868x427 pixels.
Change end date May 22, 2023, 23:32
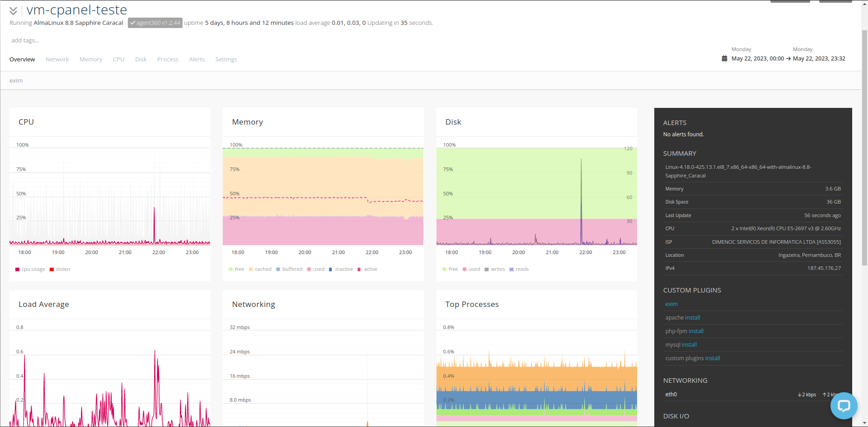pos(819,59)
